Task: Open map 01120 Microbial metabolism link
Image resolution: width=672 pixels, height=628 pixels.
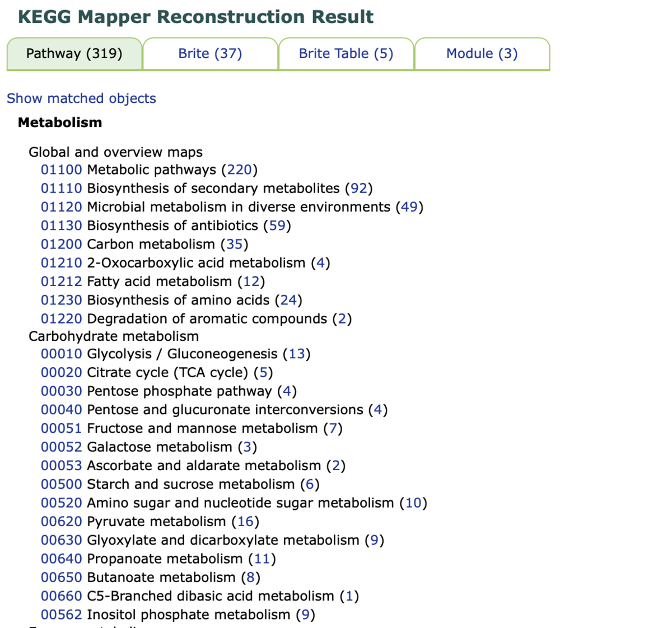Action: point(62,207)
